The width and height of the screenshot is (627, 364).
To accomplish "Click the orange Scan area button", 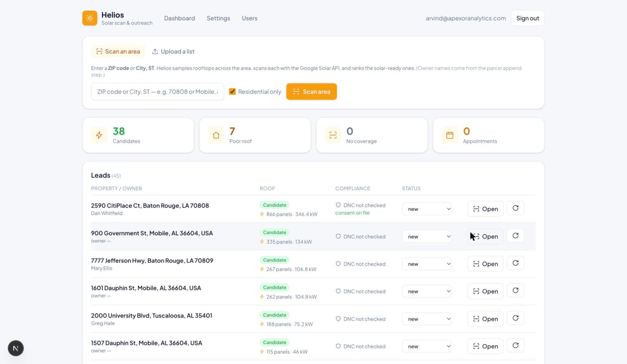I will point(312,91).
